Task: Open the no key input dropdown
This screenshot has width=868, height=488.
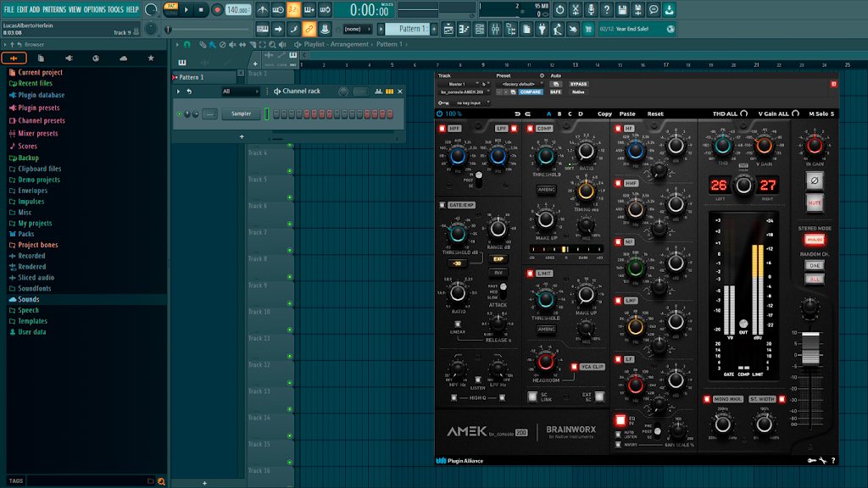Action: [x=471, y=103]
